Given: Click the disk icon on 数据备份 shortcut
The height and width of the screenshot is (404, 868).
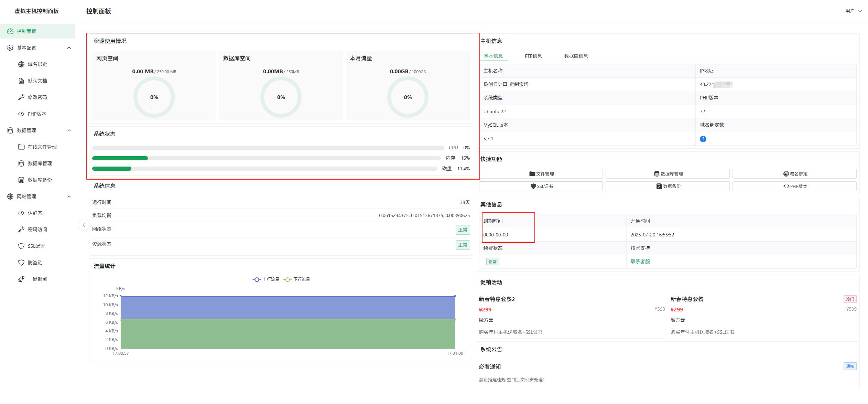Looking at the screenshot, I should [x=659, y=186].
